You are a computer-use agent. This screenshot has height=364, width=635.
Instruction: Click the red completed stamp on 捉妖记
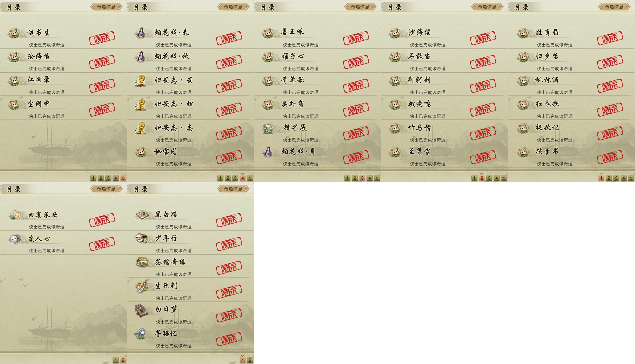[x=610, y=134]
